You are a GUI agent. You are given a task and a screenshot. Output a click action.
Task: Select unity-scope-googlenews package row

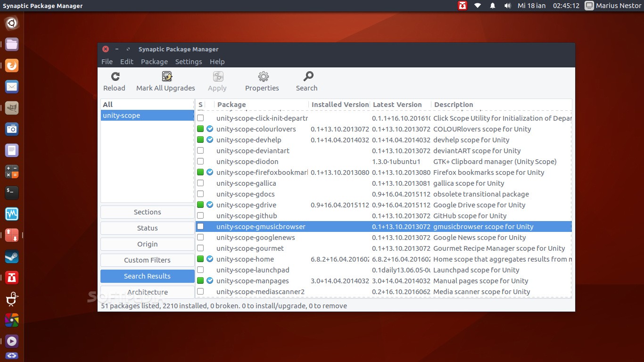(256, 238)
